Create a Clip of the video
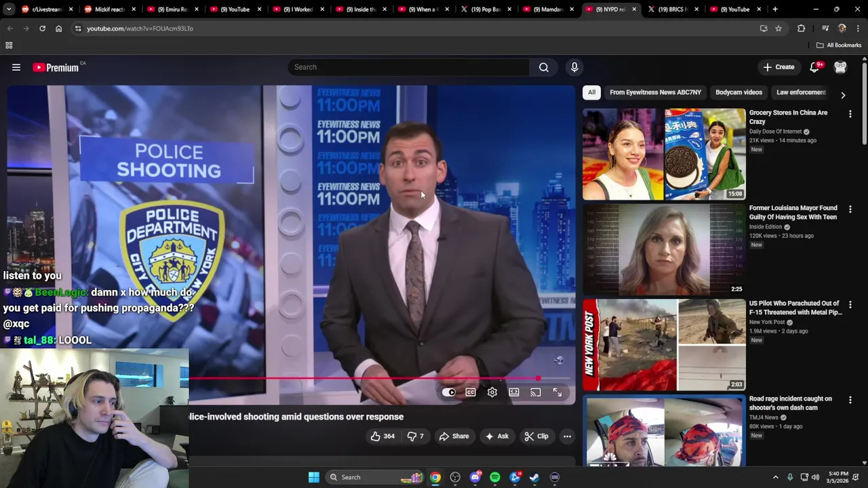Viewport: 868px width, 488px height. click(x=536, y=436)
